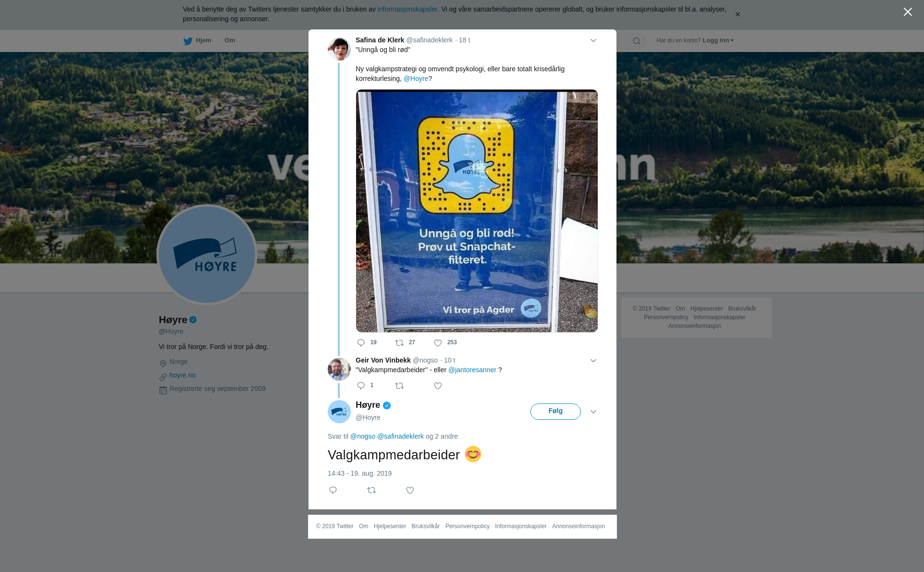Click the search magnifier icon
The height and width of the screenshot is (572, 924).
point(637,41)
